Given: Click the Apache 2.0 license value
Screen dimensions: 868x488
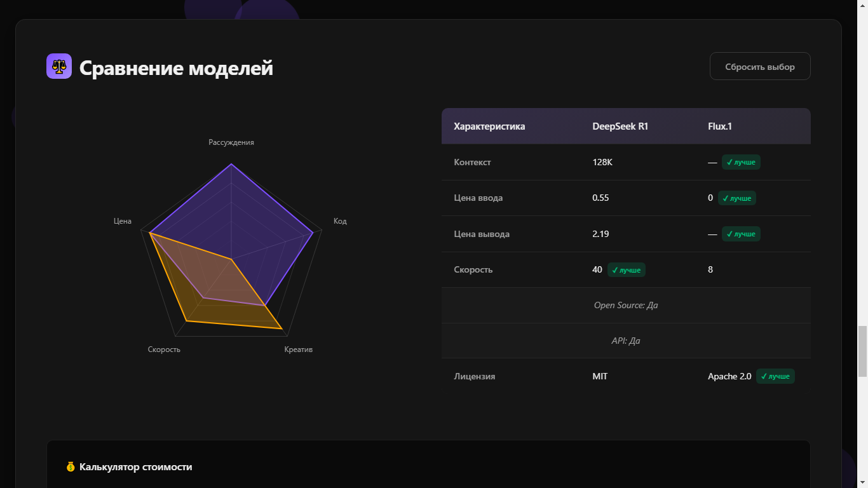Looking at the screenshot, I should (x=729, y=376).
